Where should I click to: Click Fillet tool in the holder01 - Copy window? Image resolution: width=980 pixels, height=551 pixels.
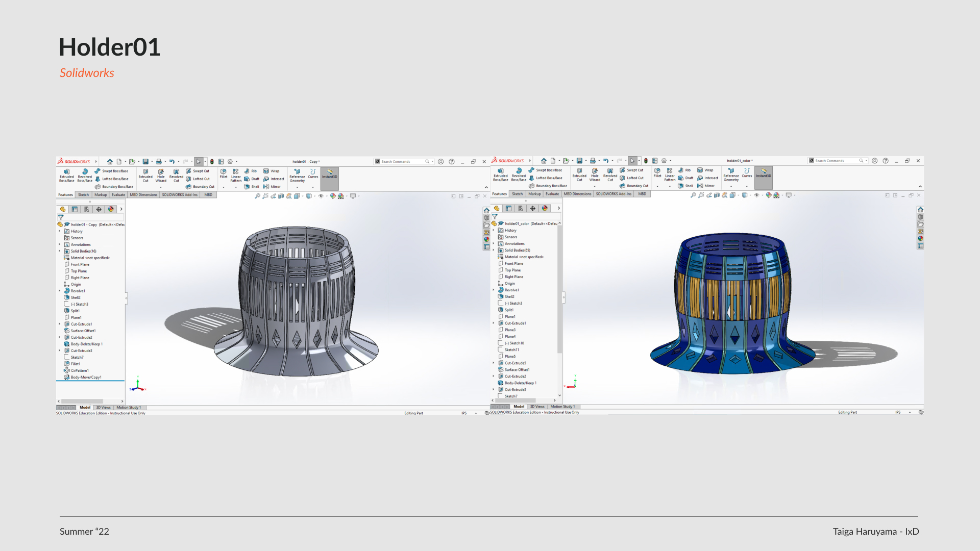pos(224,173)
